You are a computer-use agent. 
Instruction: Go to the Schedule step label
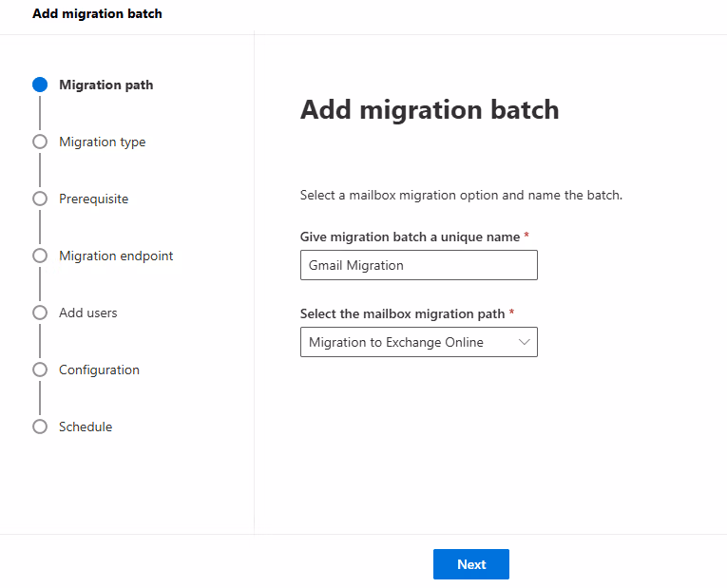86,427
